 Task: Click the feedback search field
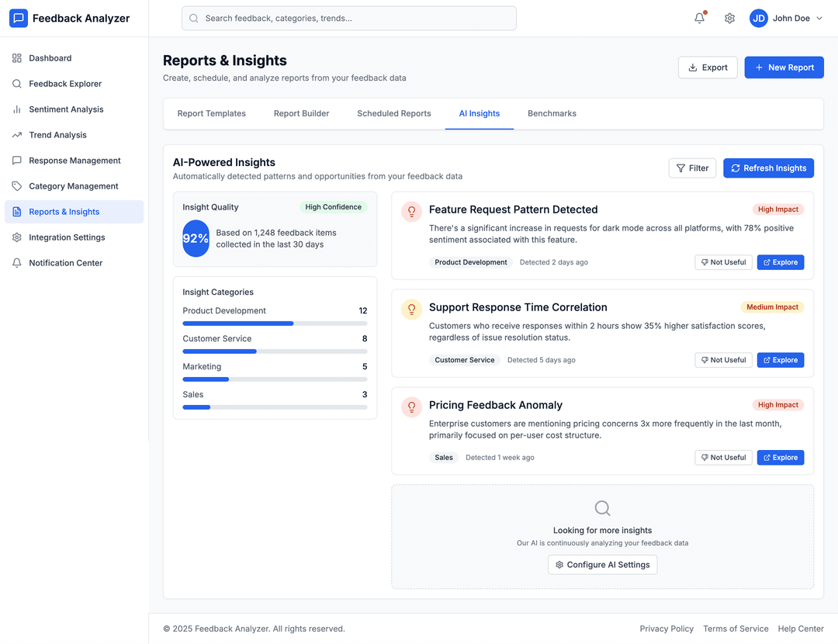tap(348, 17)
